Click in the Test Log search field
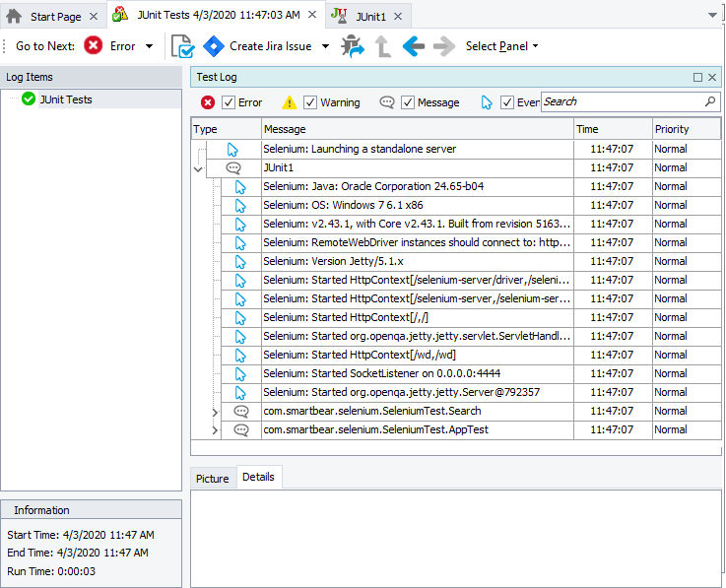Image resolution: width=726 pixels, height=588 pixels. [621, 101]
